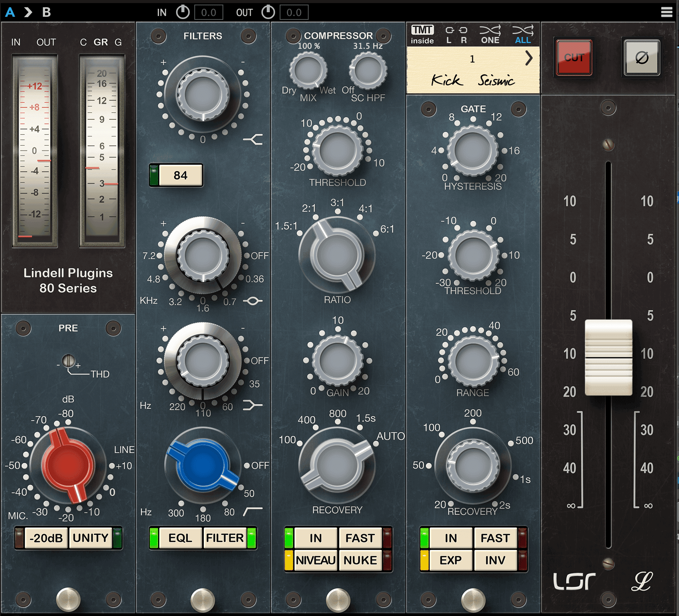Click the high-pass filter slope symbol
Image resolution: width=679 pixels, height=616 pixels.
(x=253, y=511)
